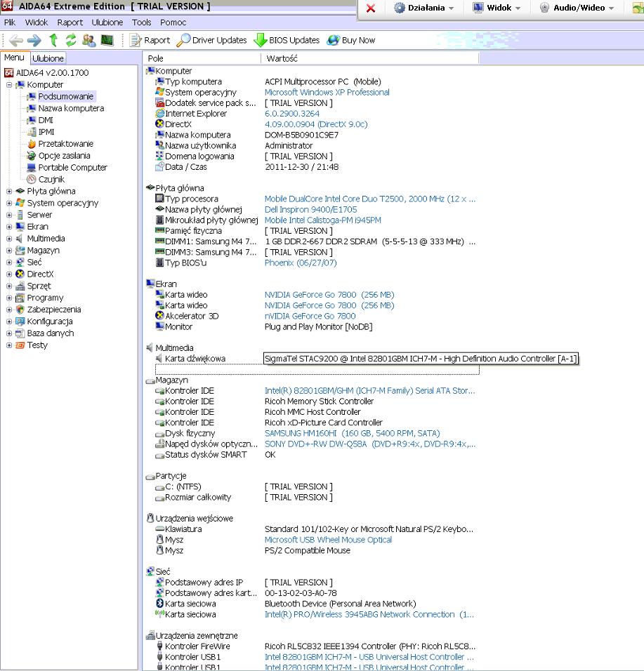The image size is (644, 671).
Task: Select Baza danych in the tree
Action: pyautogui.click(x=51, y=333)
